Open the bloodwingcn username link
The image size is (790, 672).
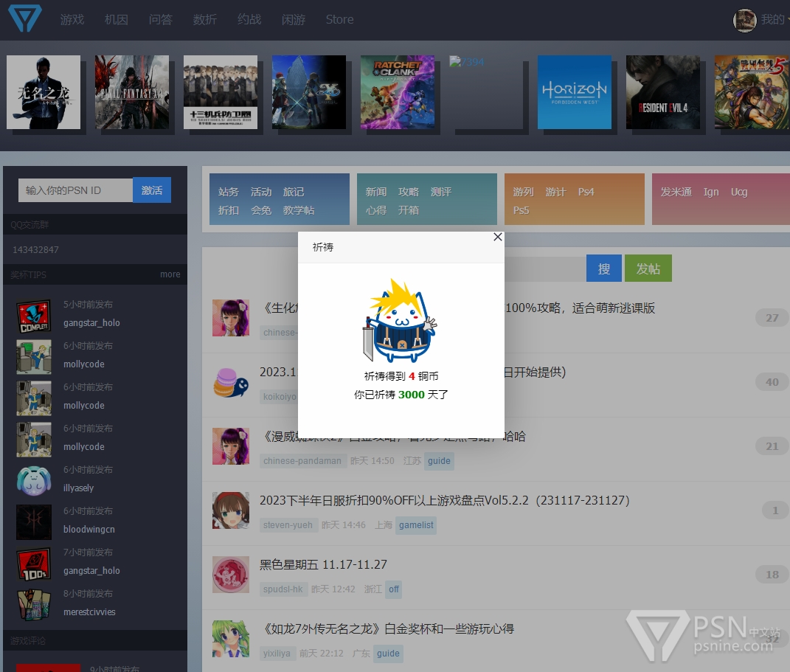[89, 530]
